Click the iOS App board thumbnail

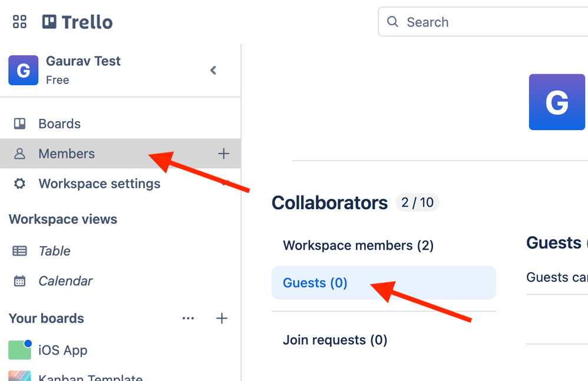click(x=20, y=350)
